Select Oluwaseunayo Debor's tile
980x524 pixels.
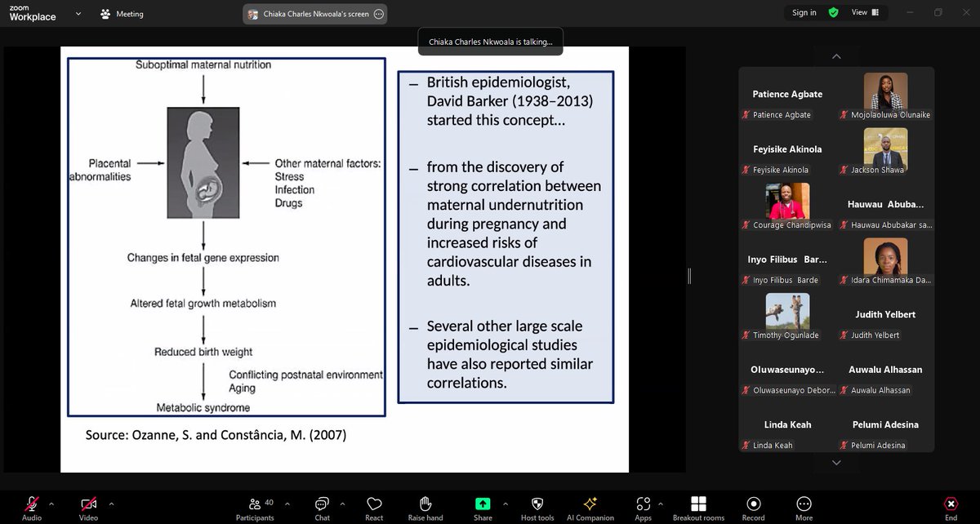[x=787, y=372]
